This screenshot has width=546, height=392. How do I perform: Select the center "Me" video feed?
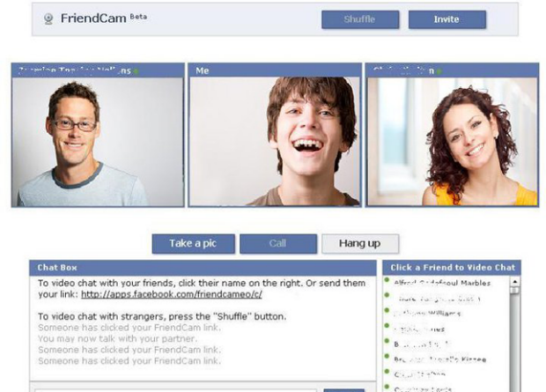click(275, 142)
